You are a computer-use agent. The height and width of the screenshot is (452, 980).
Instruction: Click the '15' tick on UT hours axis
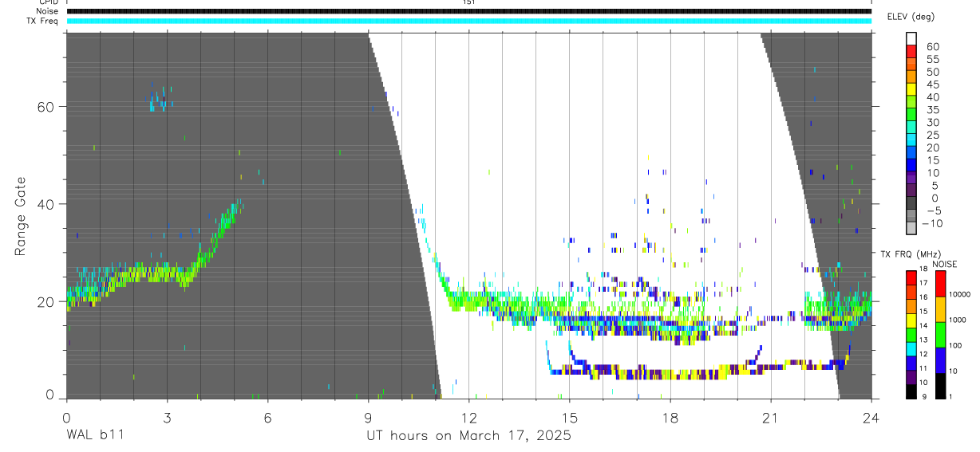point(569,418)
